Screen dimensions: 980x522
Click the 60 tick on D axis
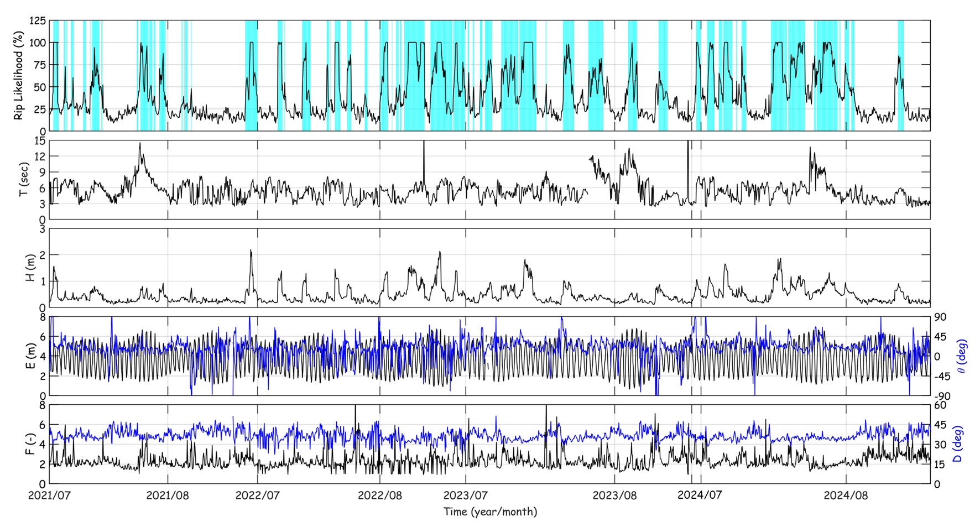(940, 405)
